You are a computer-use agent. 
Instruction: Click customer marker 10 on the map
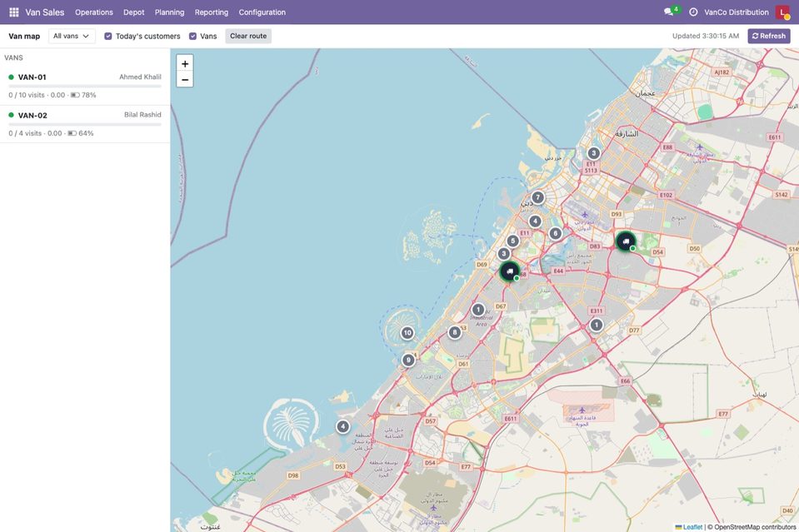[x=407, y=333]
